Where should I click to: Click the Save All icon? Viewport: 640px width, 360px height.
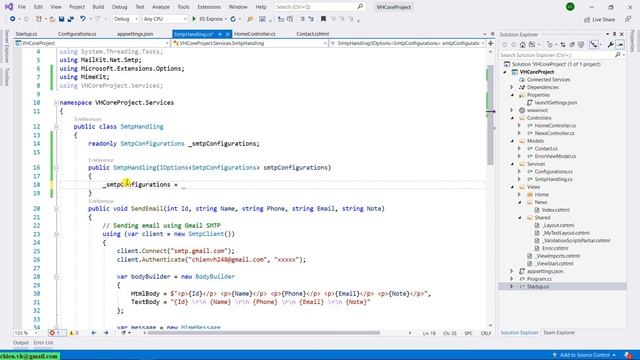click(x=71, y=19)
